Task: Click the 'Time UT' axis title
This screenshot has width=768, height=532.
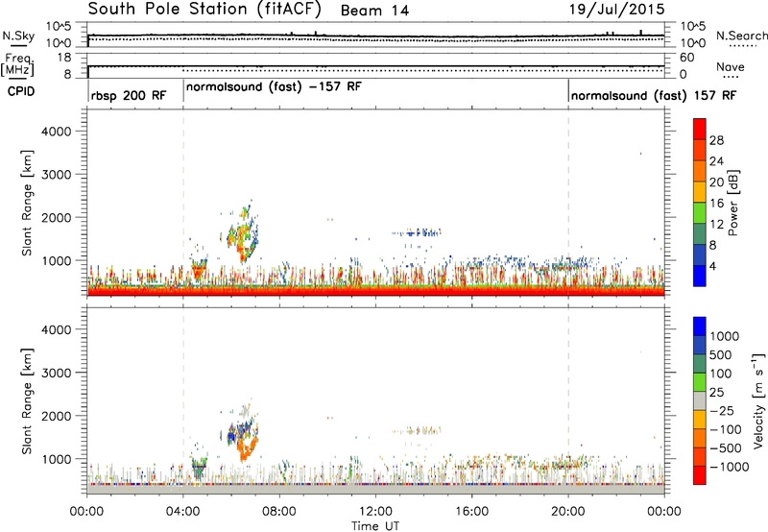Action: (x=375, y=526)
